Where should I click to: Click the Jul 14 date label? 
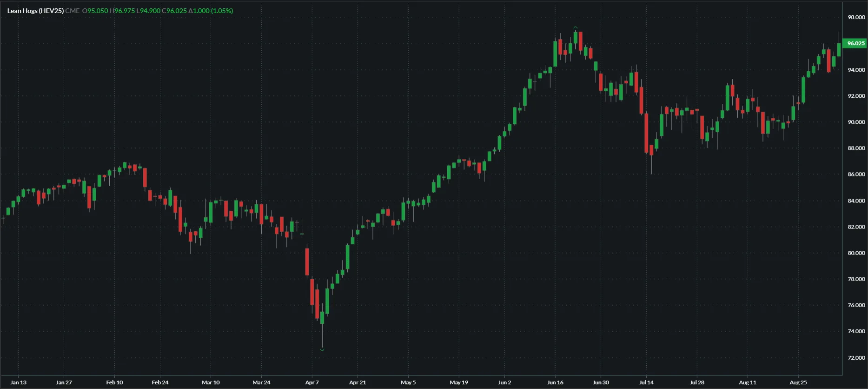[646, 382]
